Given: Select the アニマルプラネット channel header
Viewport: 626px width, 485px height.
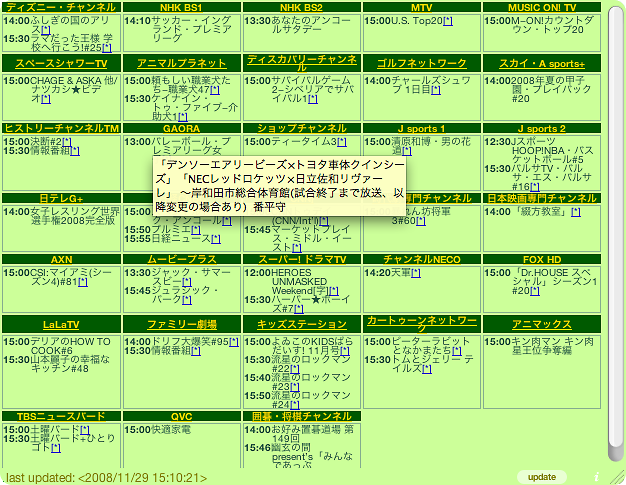Looking at the screenshot, I should pyautogui.click(x=180, y=63).
